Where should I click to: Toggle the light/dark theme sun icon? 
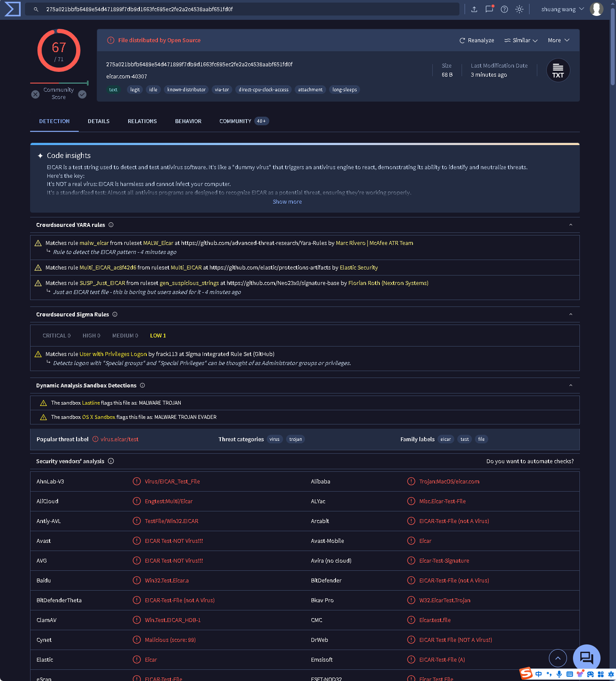click(520, 9)
